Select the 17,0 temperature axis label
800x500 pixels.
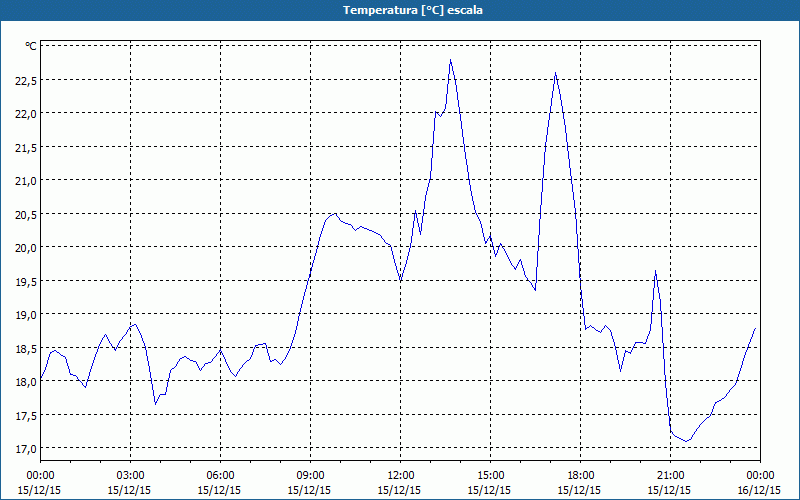coord(26,449)
